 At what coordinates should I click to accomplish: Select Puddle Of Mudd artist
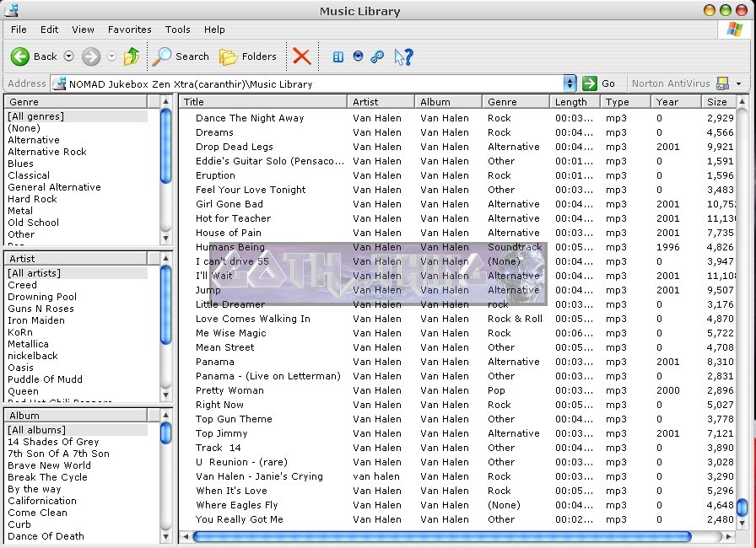pos(46,379)
